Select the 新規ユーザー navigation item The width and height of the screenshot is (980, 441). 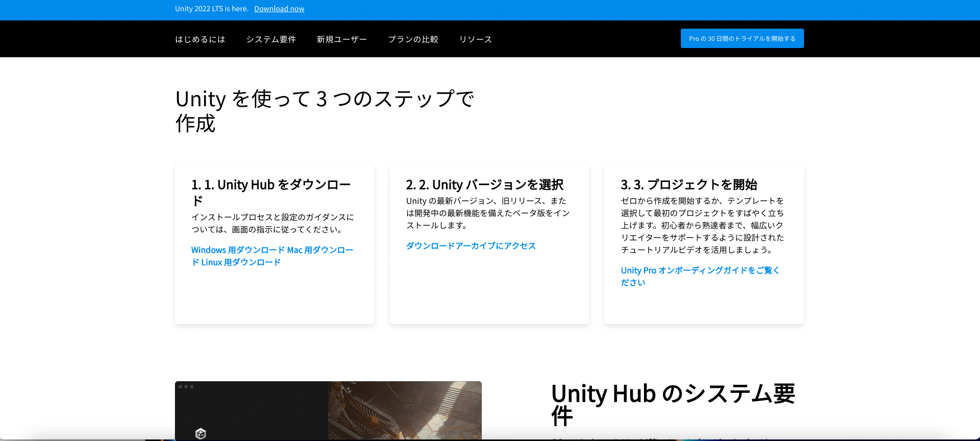[x=342, y=39]
